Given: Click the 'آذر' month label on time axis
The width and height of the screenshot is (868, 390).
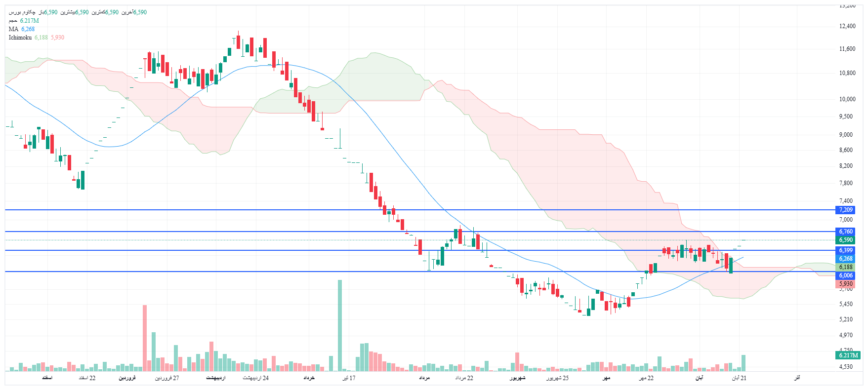Looking at the screenshot, I should tap(797, 378).
